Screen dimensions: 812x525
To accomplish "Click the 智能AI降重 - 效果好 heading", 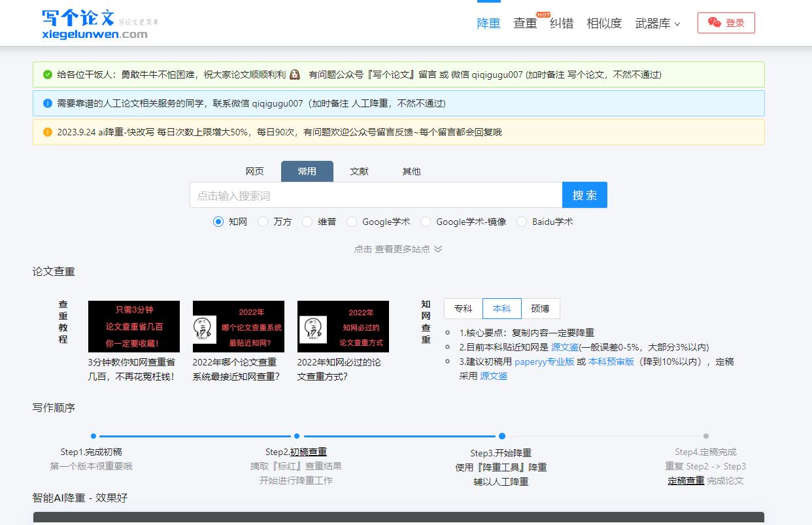I will 80,498.
